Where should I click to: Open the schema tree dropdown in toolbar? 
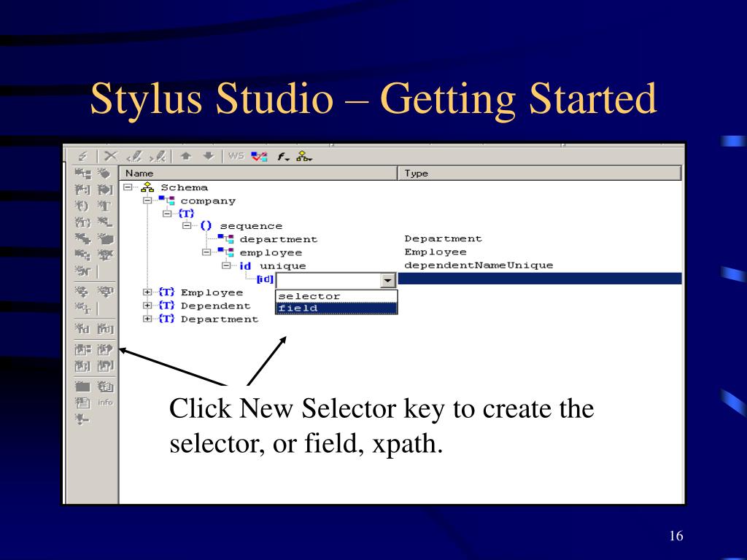click(x=304, y=156)
